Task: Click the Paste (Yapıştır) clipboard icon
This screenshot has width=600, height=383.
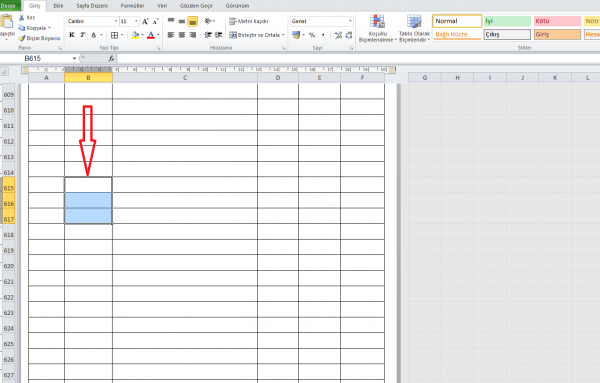Action: pyautogui.click(x=6, y=22)
